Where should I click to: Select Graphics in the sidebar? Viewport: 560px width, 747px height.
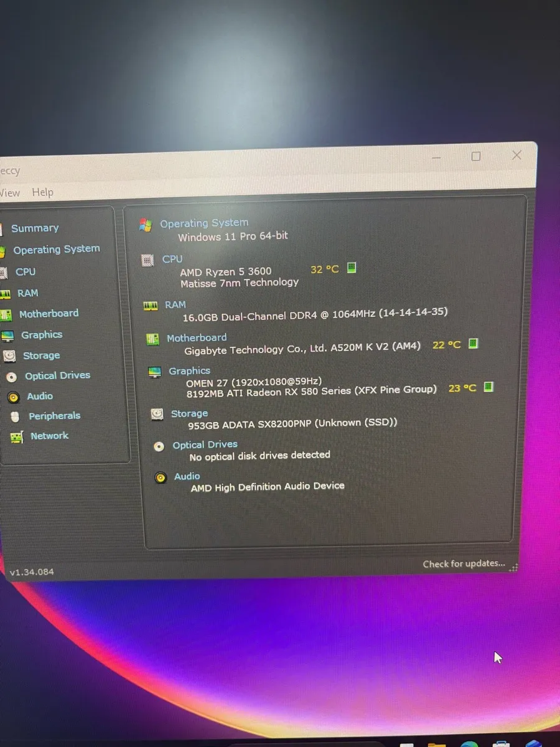(42, 335)
